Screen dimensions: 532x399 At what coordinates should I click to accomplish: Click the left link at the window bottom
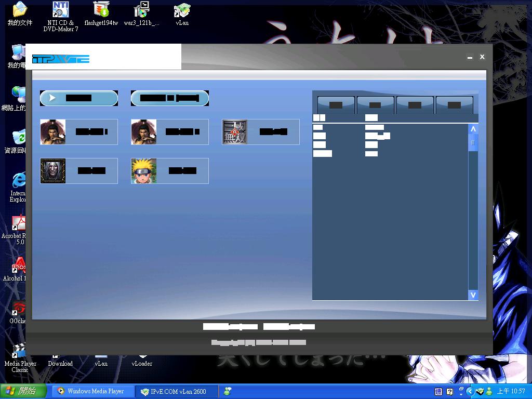coord(230,327)
